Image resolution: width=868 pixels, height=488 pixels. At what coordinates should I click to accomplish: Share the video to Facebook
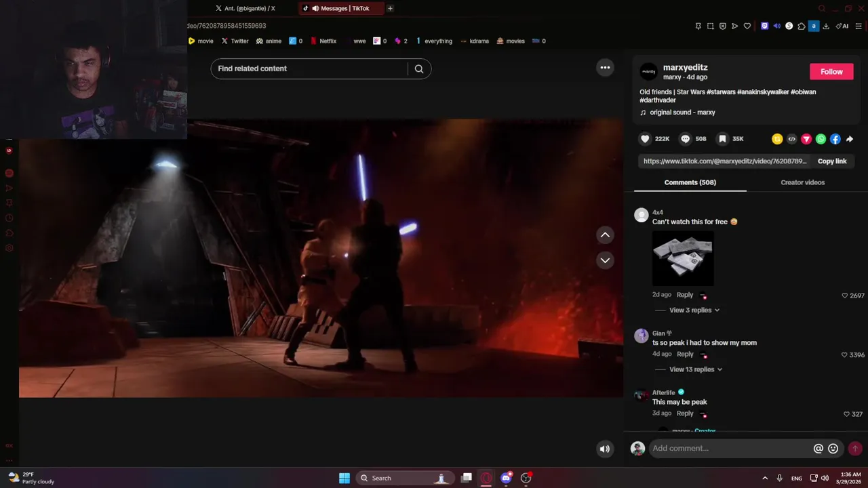tap(835, 139)
